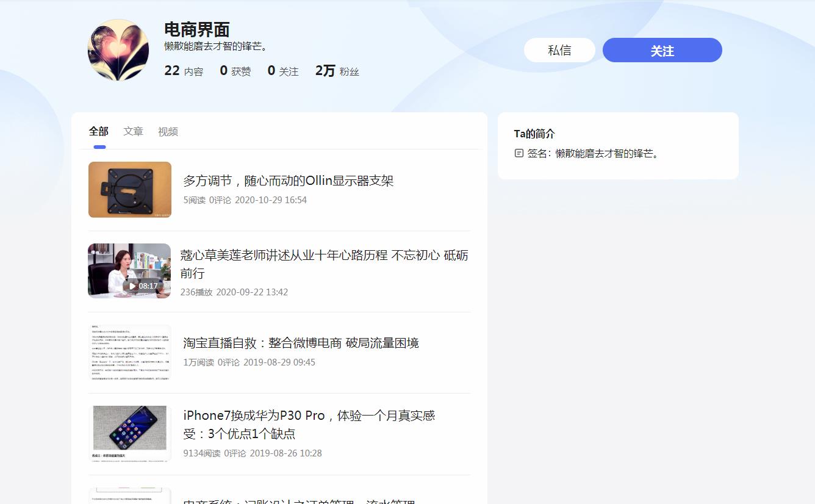
Task: Follow the user with 关注 button
Action: pos(662,50)
